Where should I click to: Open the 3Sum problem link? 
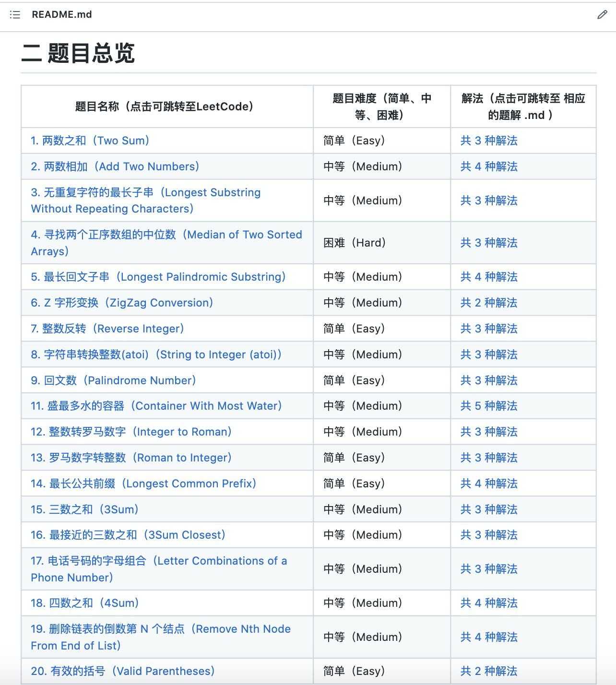(84, 509)
